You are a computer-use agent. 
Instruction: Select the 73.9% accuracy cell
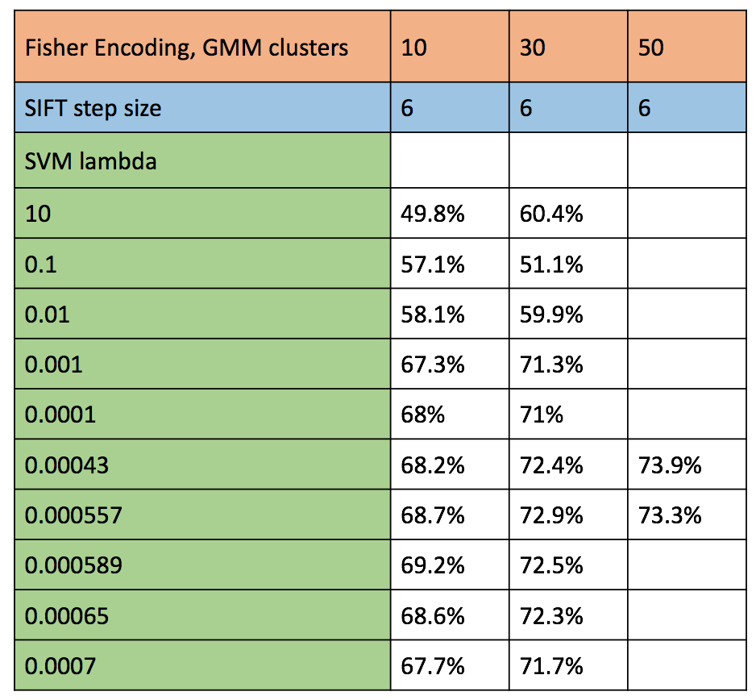[673, 465]
